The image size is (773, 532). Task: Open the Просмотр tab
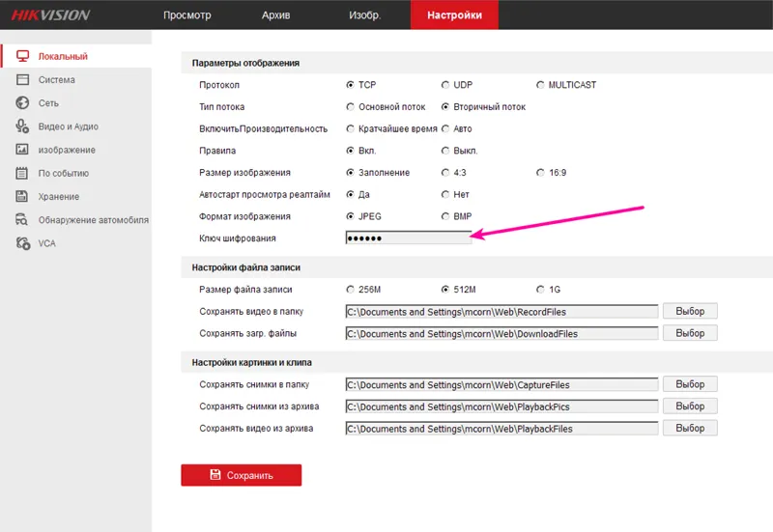187,15
